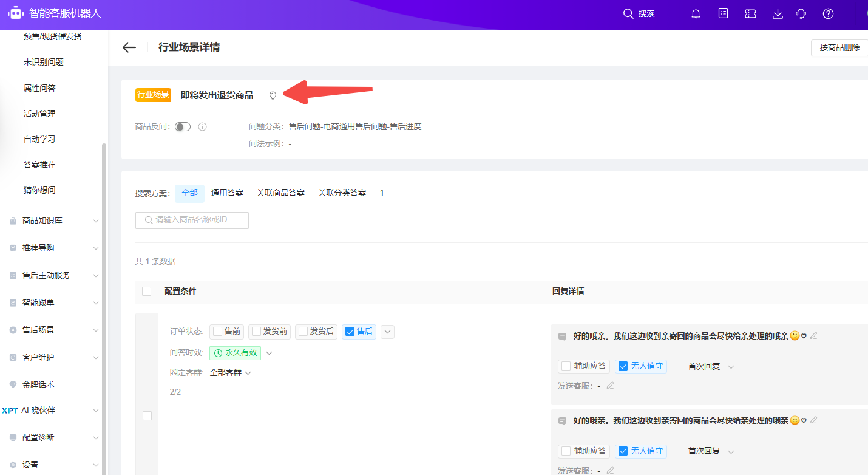
Task: Open the help question mark icon
Action: click(828, 14)
